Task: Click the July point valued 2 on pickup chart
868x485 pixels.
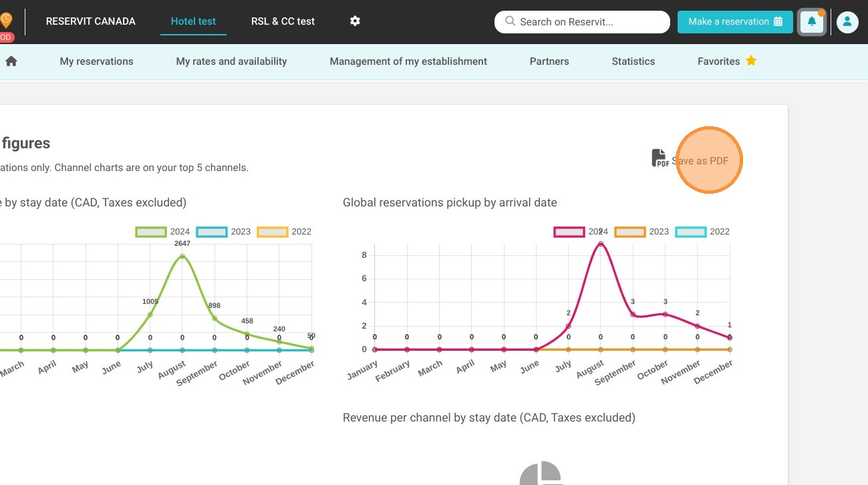Action: (x=569, y=326)
